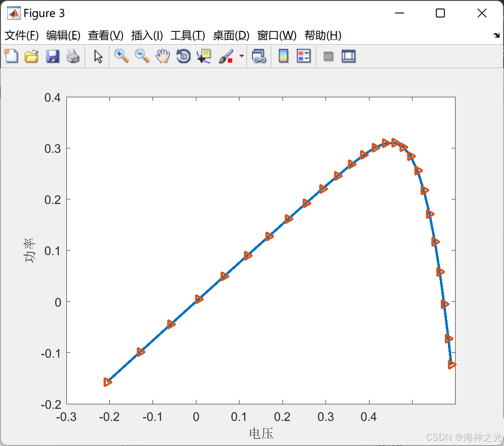This screenshot has width=504, height=446.
Task: Open the 工具(T) menu
Action: click(187, 35)
